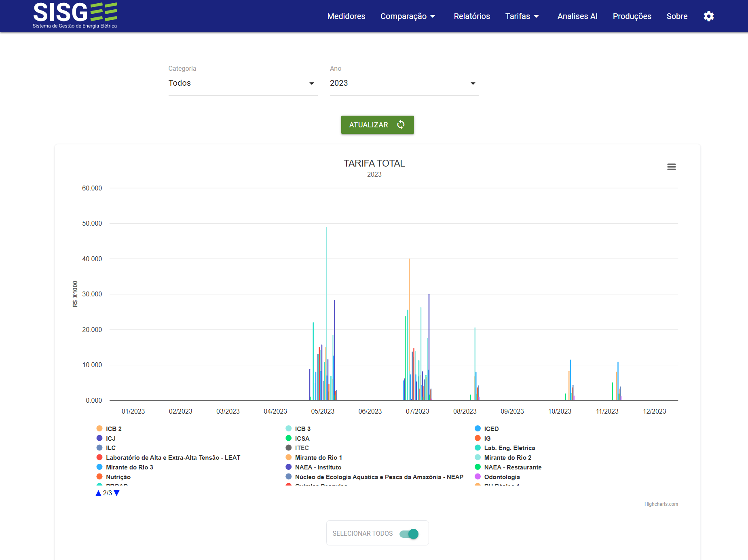Toggle the Selecionar Todos switch

pyautogui.click(x=409, y=534)
